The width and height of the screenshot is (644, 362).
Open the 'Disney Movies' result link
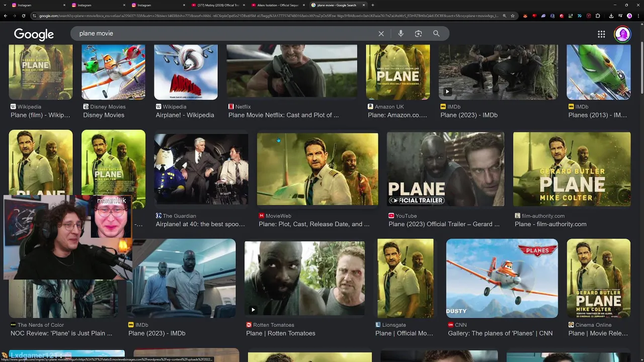104,115
